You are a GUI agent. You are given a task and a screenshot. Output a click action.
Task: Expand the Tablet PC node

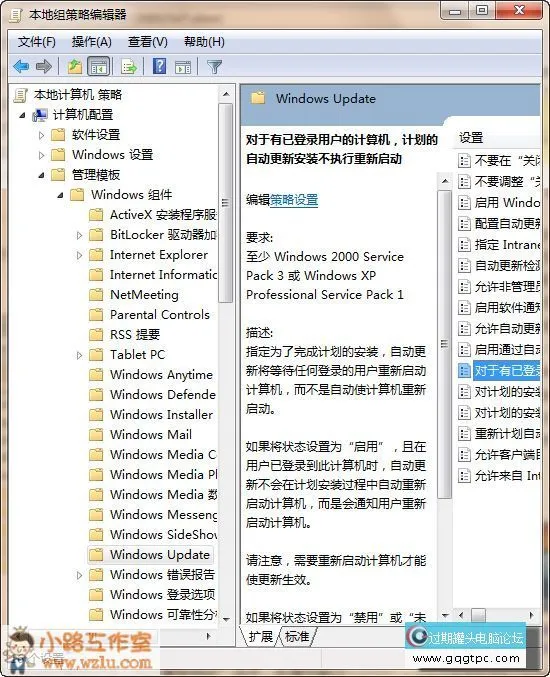[x=79, y=355]
